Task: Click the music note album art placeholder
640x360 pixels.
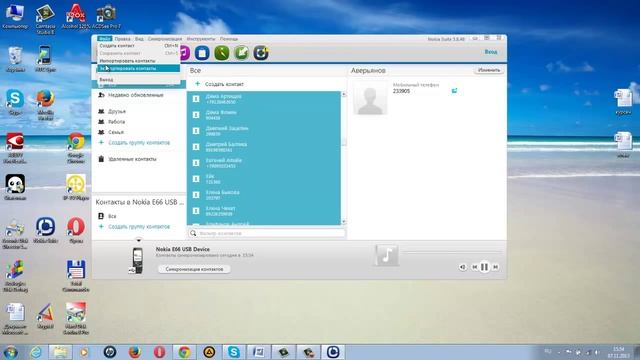Action: point(387,255)
